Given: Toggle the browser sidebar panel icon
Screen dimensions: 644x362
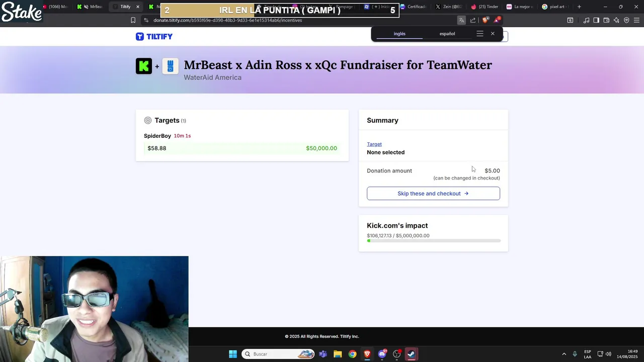Looking at the screenshot, I should tap(596, 20).
